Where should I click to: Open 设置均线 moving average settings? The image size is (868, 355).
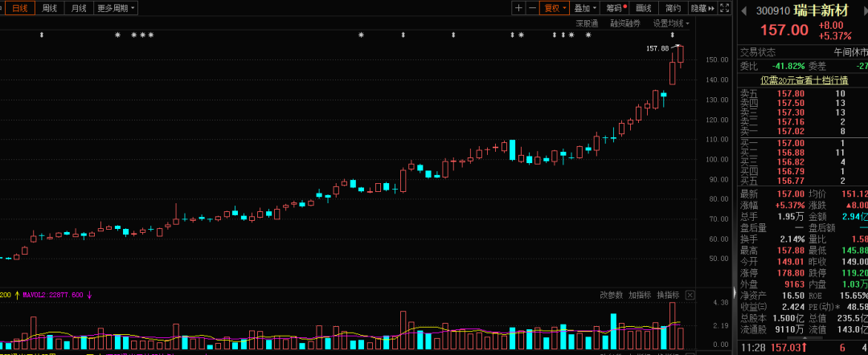click(x=669, y=23)
